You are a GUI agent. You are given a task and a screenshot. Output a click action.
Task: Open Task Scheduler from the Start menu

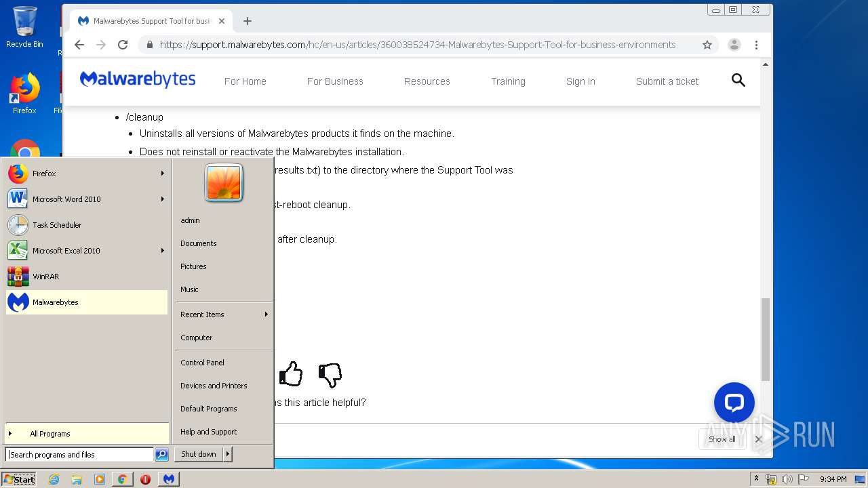(86, 225)
